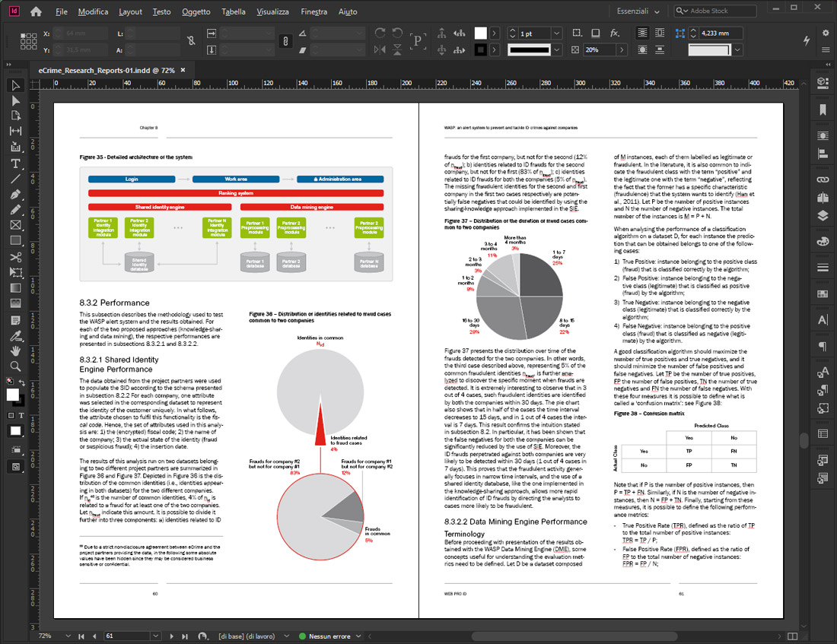The height and width of the screenshot is (644, 837).
Task: Open the Oggetto menu
Action: (x=196, y=11)
